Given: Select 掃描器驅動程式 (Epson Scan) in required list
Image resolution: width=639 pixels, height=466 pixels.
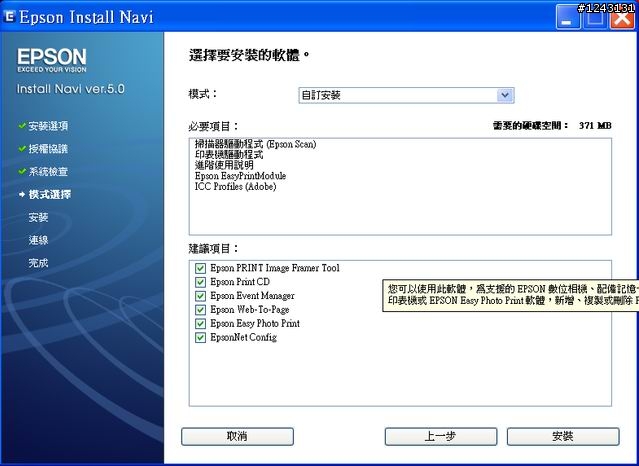Looking at the screenshot, I should pos(256,144).
